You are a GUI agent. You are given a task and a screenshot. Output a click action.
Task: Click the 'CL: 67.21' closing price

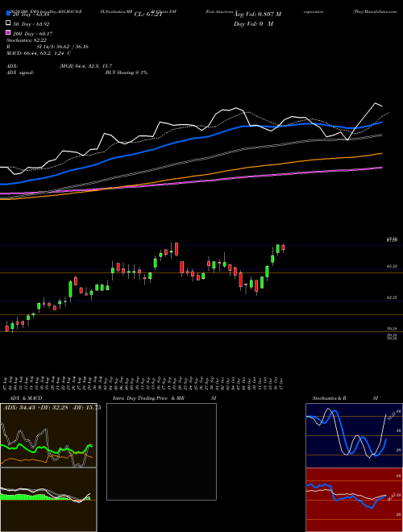click(148, 15)
